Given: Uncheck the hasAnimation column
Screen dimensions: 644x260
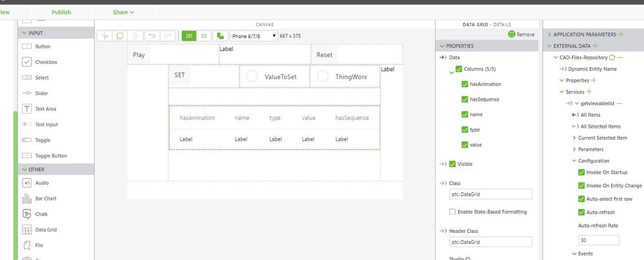Looking at the screenshot, I should coord(465,84).
